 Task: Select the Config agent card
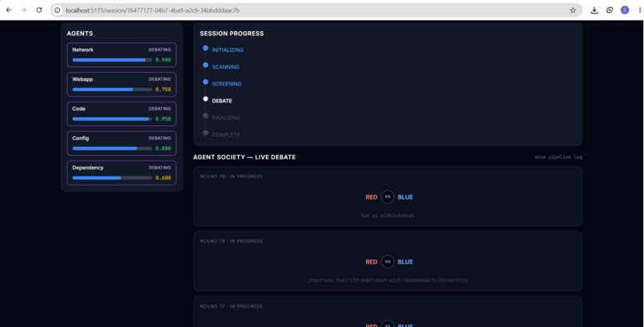tap(121, 143)
